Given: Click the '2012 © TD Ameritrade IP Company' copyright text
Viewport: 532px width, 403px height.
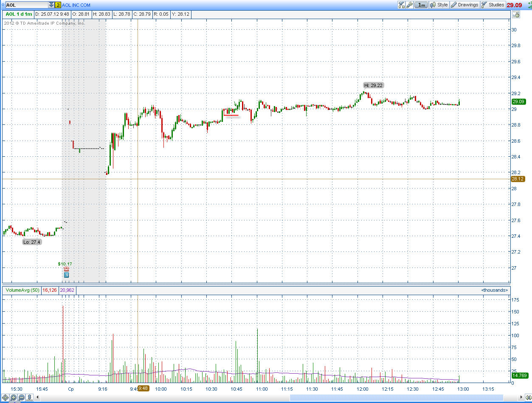Looking at the screenshot, I should coord(45,23).
